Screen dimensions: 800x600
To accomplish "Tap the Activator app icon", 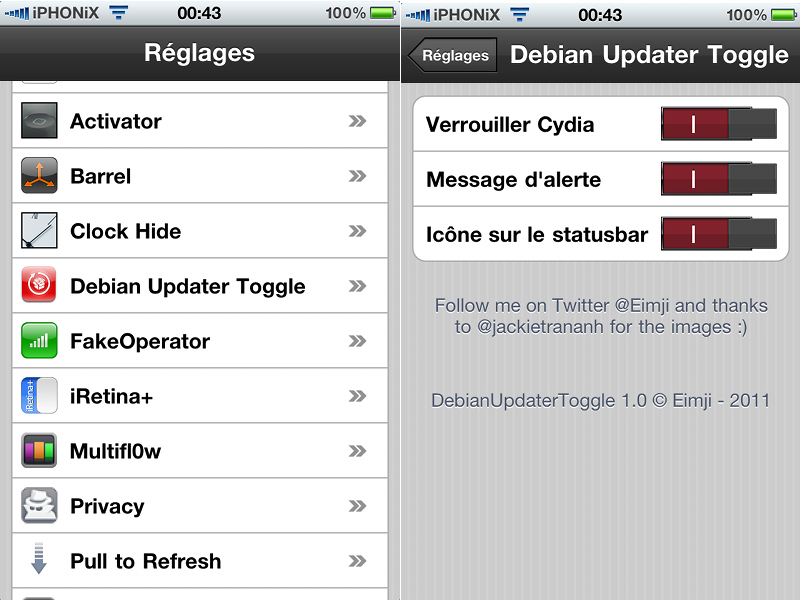I will (x=40, y=121).
